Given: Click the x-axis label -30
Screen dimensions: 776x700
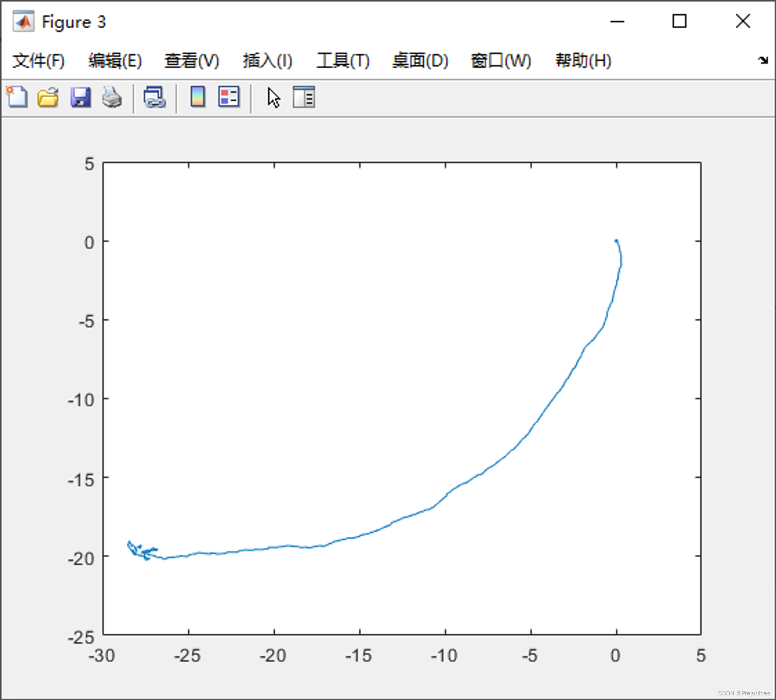Looking at the screenshot, I should [102, 656].
